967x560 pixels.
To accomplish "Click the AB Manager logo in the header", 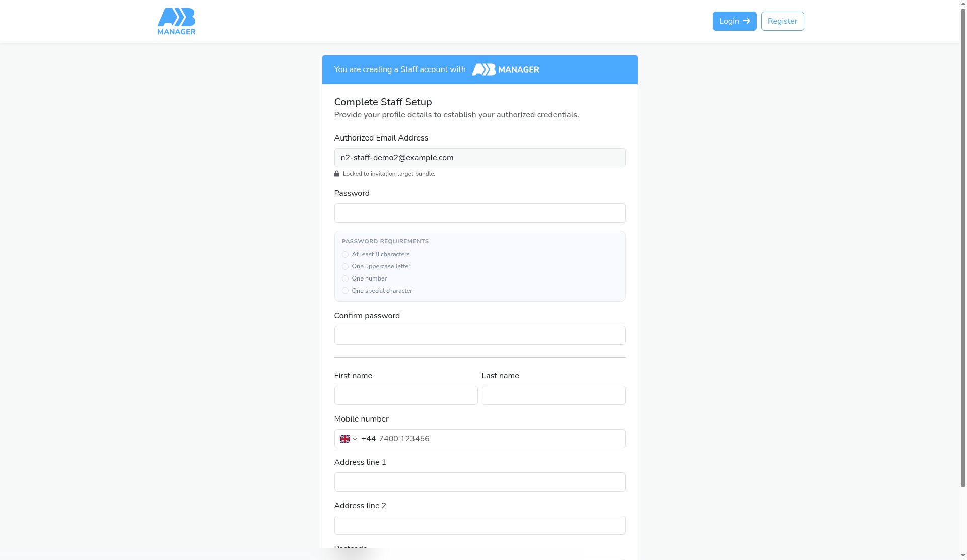I will tap(176, 21).
